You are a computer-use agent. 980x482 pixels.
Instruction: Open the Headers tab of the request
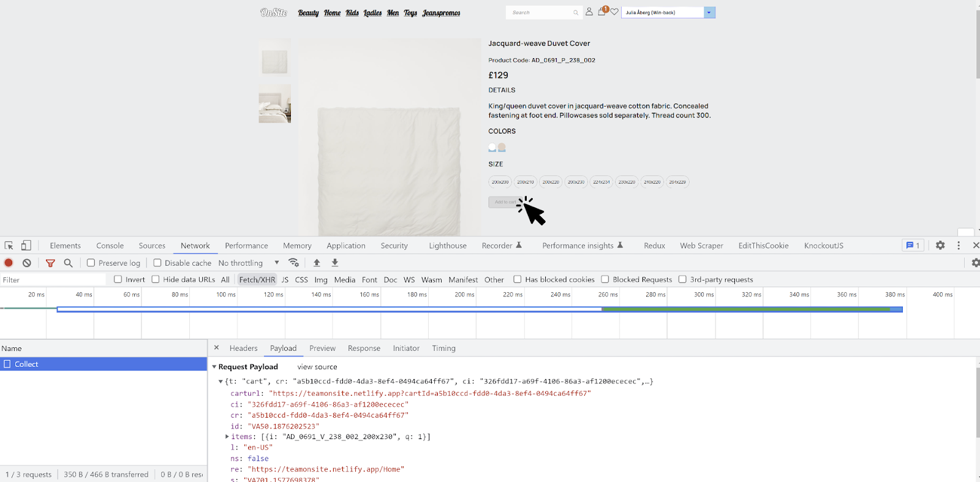243,348
